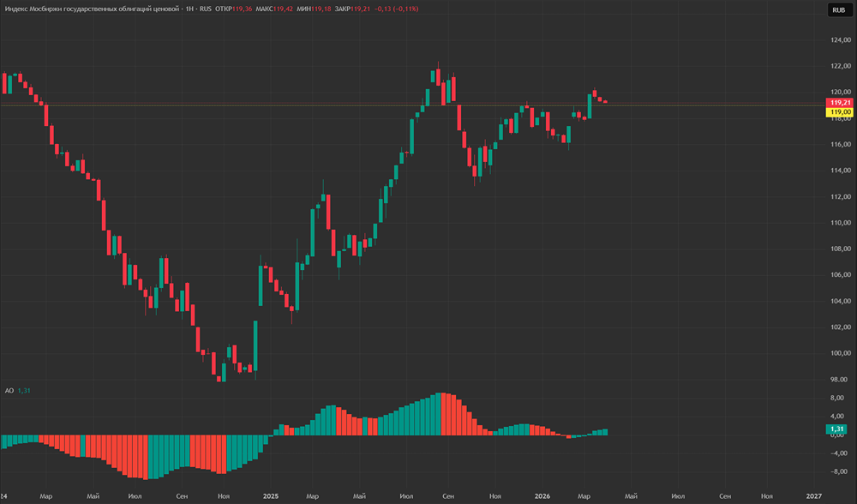Click the МАКС 119,42 high value
This screenshot has height=504, width=857.
click(274, 9)
